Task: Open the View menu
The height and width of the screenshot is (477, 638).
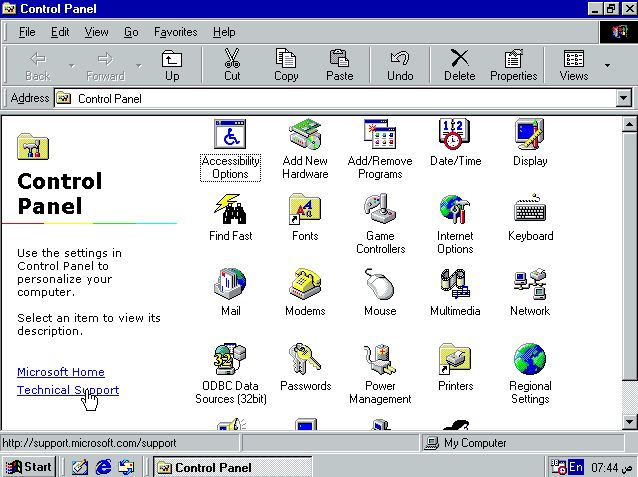Action: [96, 32]
